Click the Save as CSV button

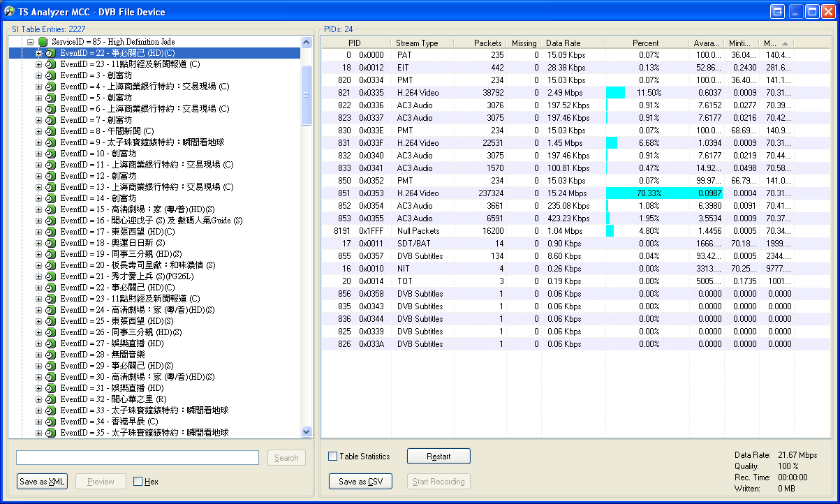point(360,482)
